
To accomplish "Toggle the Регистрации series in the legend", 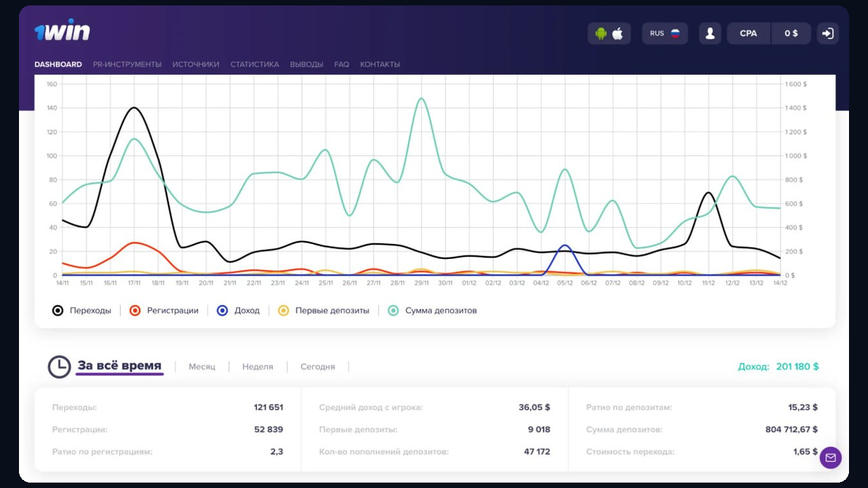I will [x=164, y=310].
